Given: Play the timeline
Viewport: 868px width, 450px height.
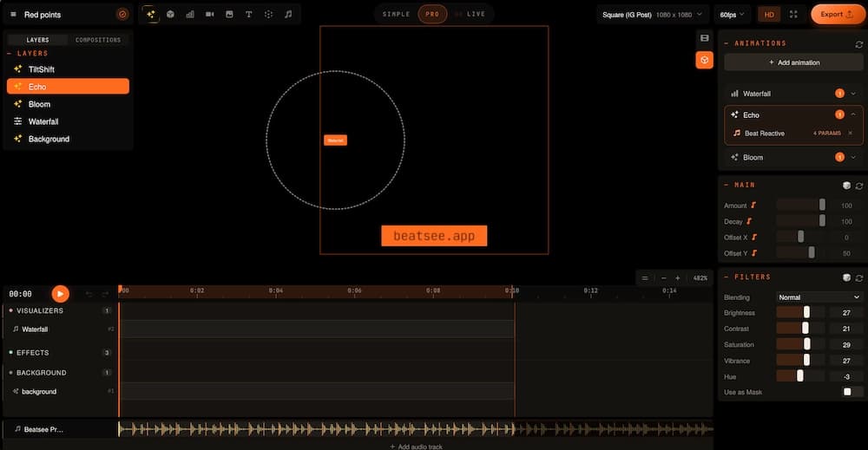Looking at the screenshot, I should (x=61, y=294).
